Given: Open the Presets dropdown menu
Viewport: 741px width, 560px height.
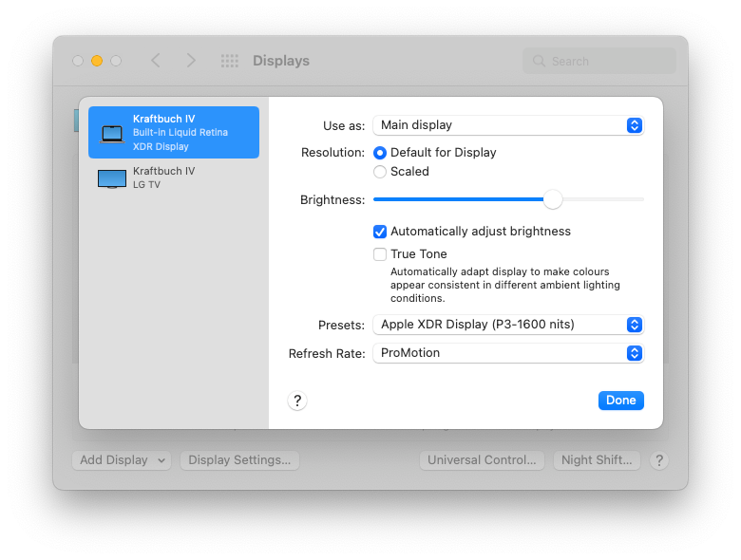Looking at the screenshot, I should point(508,325).
